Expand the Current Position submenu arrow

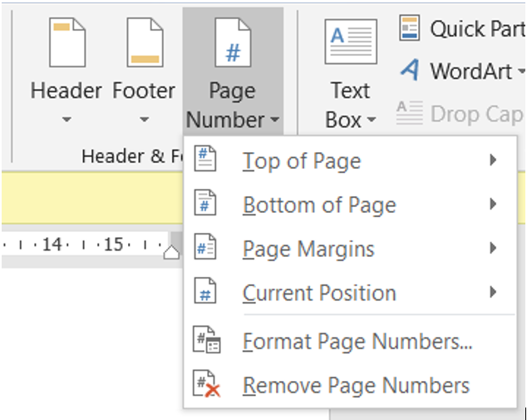494,293
